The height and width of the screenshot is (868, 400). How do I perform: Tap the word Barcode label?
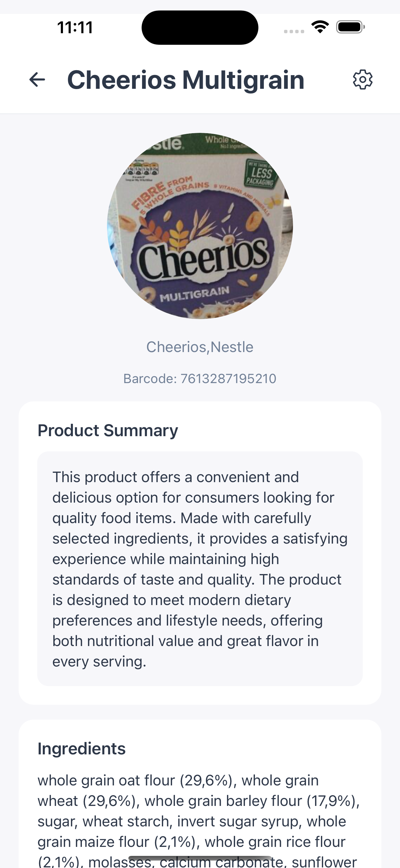click(x=149, y=379)
